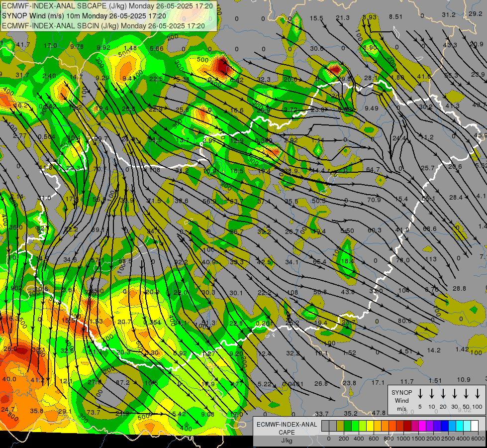Click the 30 m/s wind arrow in legend

click(x=454, y=393)
